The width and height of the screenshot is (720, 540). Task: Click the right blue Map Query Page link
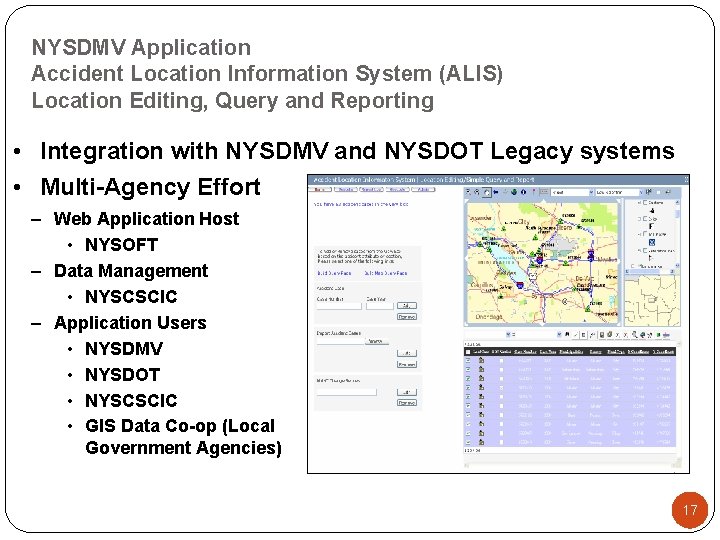(x=386, y=273)
